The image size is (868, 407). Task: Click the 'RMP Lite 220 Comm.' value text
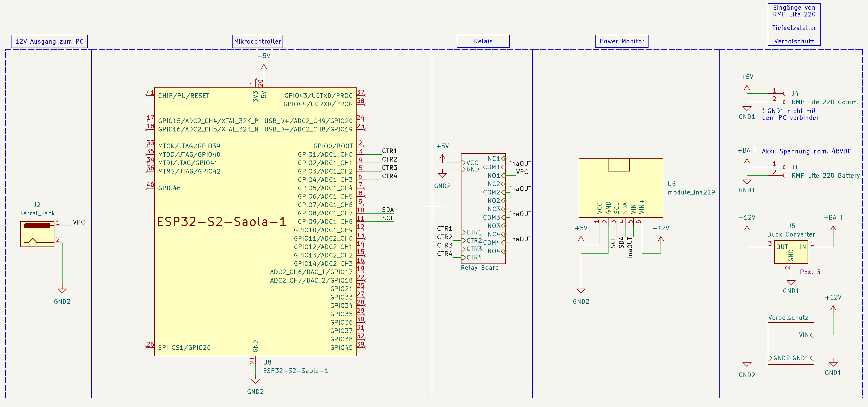pos(825,102)
